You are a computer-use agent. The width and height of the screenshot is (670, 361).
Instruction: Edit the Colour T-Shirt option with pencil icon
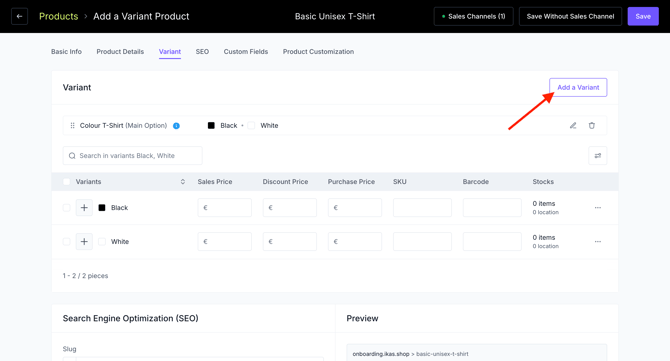tap(573, 126)
